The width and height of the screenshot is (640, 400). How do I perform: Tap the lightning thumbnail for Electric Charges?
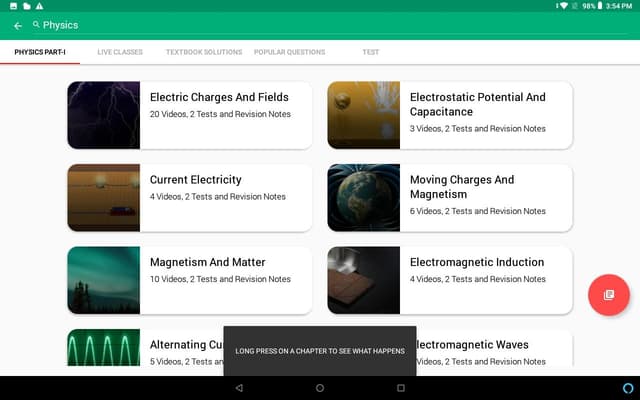point(104,115)
